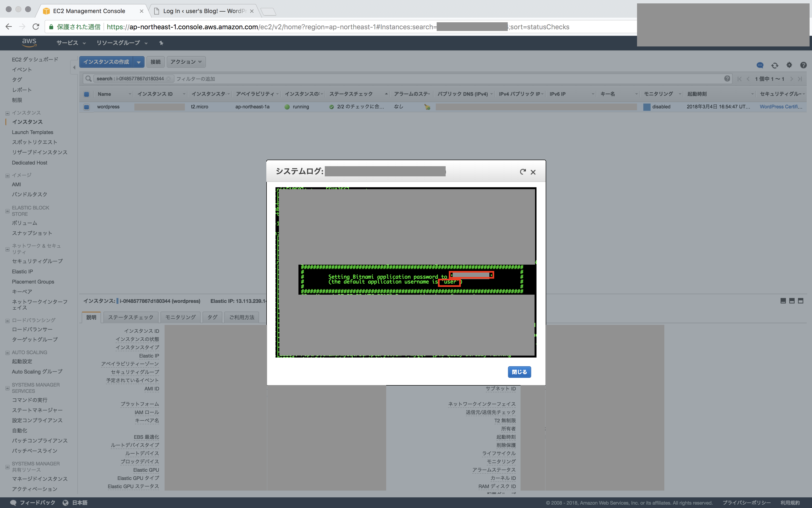Select 日本語 language in footer
Viewport: 812px width, 508px height.
[80, 503]
